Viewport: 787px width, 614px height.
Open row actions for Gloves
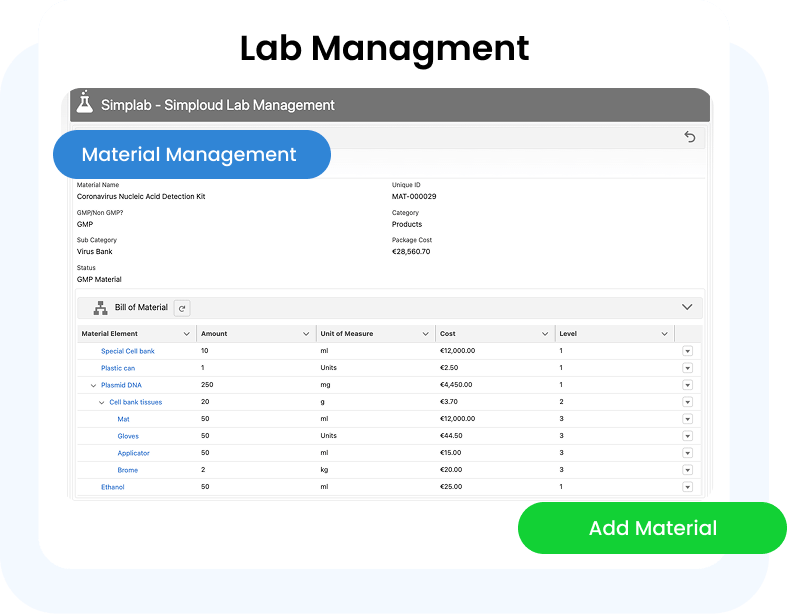coord(687,436)
